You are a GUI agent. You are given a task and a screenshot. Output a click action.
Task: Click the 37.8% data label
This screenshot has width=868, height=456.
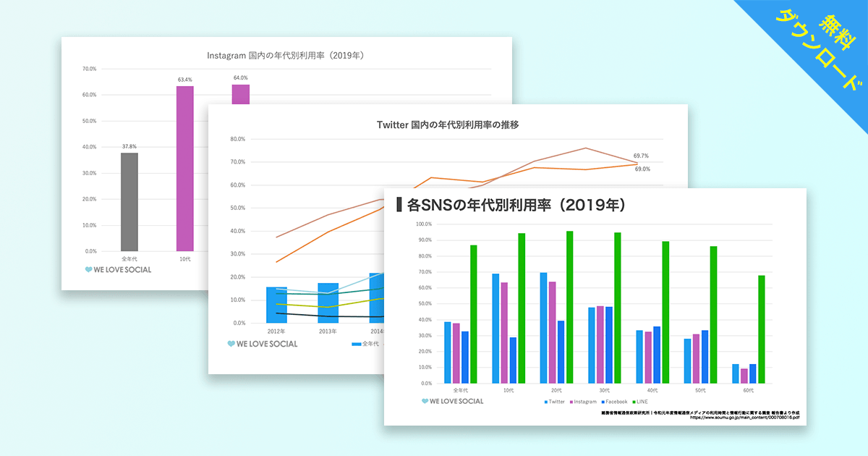[129, 147]
